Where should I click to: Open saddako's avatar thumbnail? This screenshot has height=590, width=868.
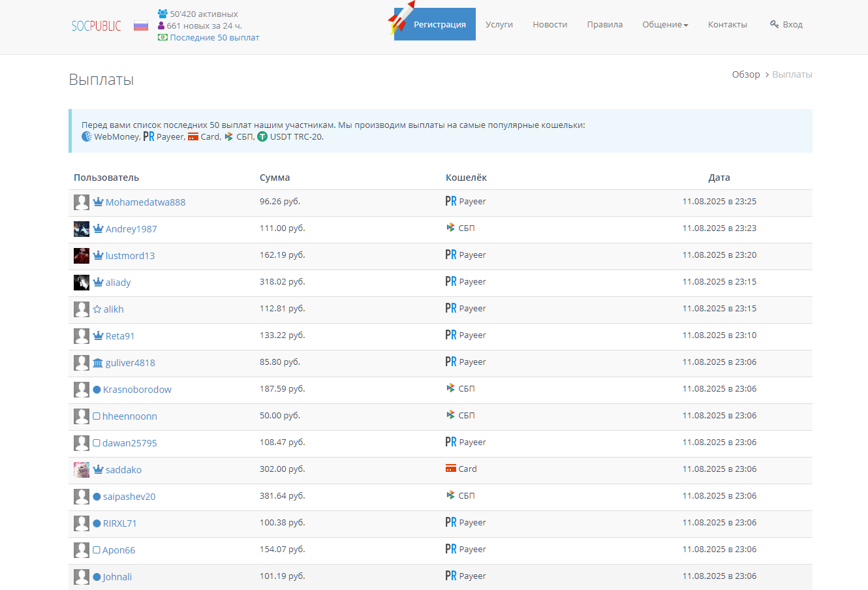[82, 470]
